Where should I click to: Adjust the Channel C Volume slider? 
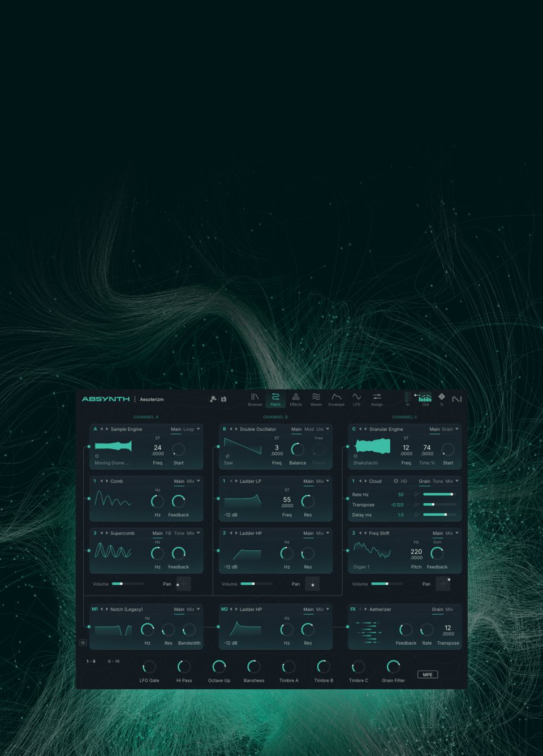tap(387, 584)
